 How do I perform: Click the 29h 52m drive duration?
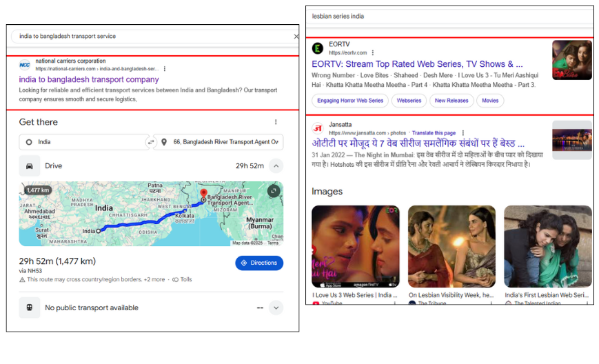pos(250,165)
